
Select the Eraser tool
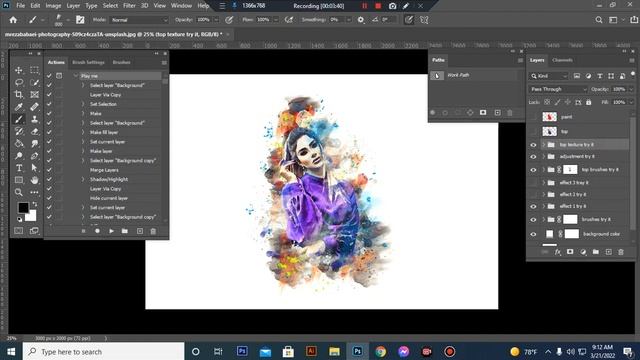tap(34, 131)
